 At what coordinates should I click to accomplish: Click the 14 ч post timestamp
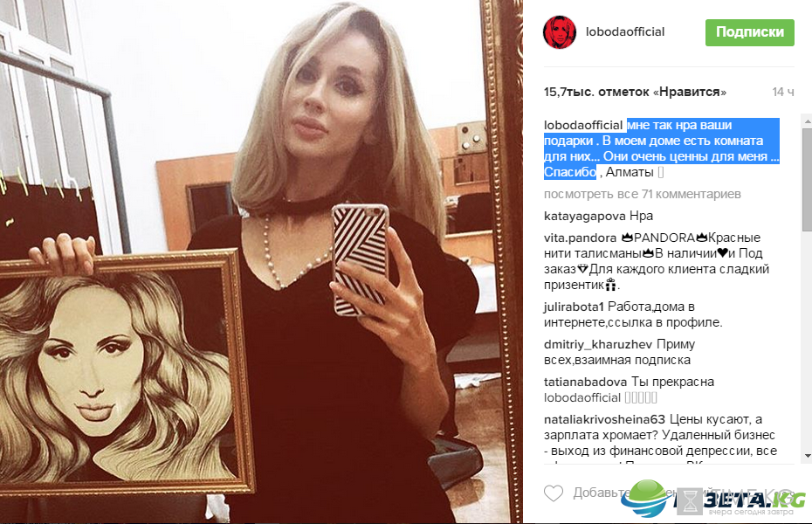pyautogui.click(x=783, y=93)
